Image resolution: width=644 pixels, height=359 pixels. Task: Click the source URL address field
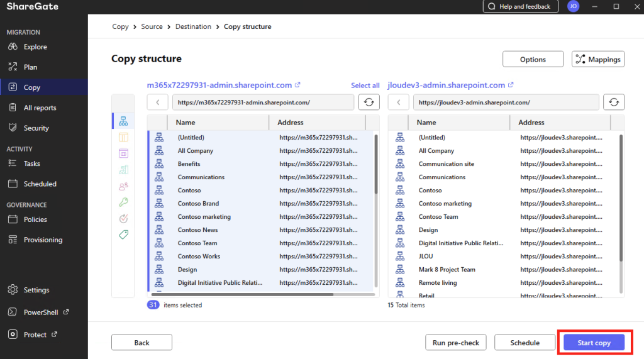263,102
